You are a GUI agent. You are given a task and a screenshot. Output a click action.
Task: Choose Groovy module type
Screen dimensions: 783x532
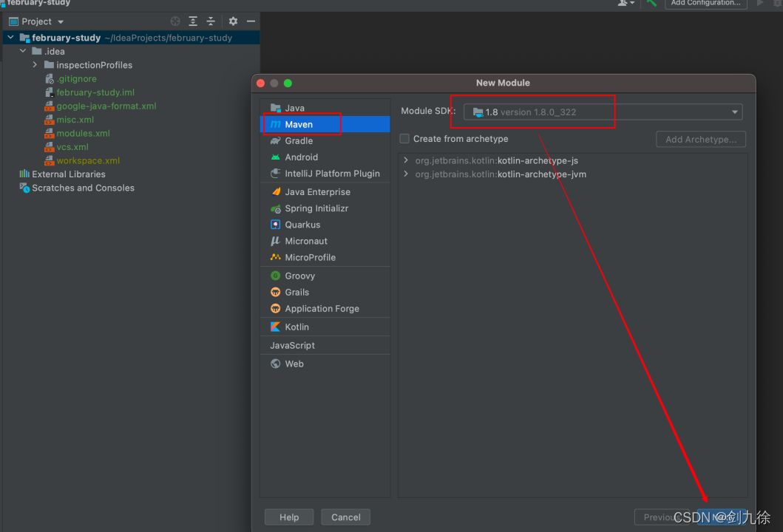coord(325,276)
